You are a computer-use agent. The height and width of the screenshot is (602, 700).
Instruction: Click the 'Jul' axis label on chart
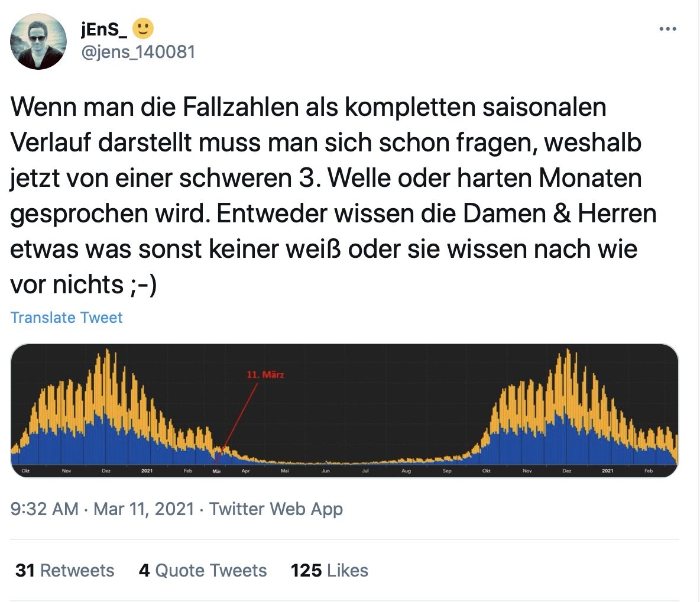365,471
